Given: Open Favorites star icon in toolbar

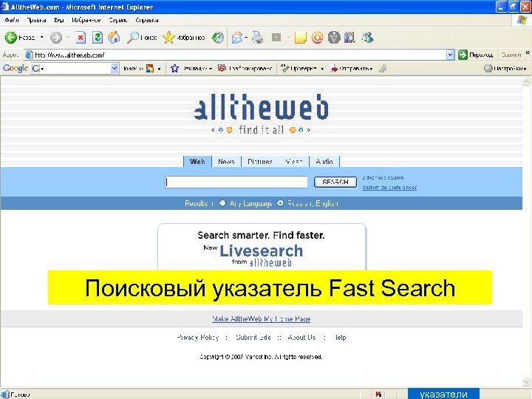Looking at the screenshot, I should coord(168,38).
